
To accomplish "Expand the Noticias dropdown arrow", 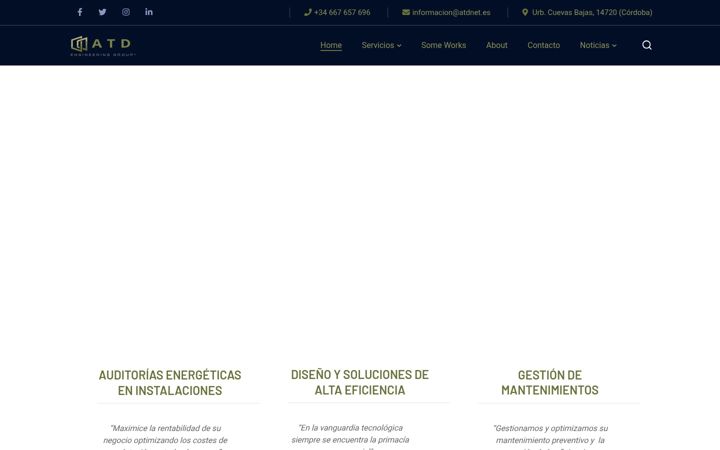I will point(614,45).
